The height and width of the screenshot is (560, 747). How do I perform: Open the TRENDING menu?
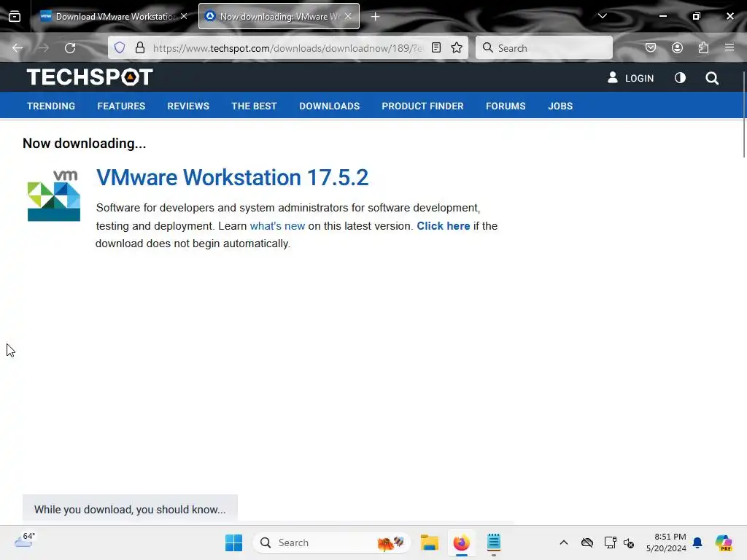pos(51,106)
